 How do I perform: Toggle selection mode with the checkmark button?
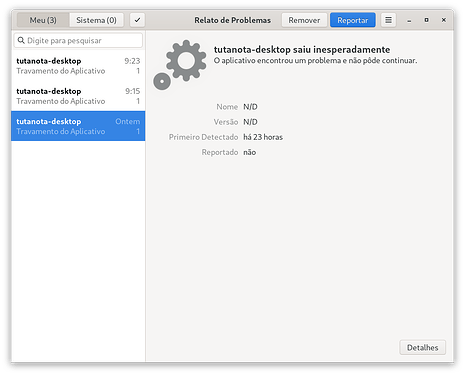[137, 20]
